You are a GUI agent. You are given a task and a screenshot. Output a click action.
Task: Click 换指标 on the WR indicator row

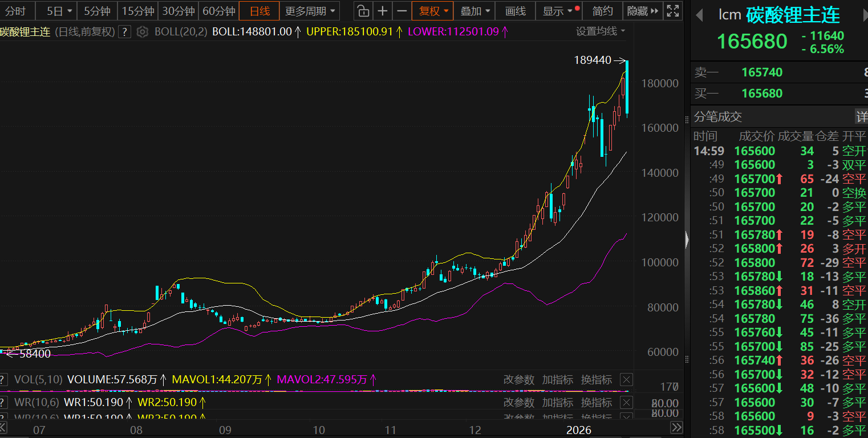[x=596, y=402]
